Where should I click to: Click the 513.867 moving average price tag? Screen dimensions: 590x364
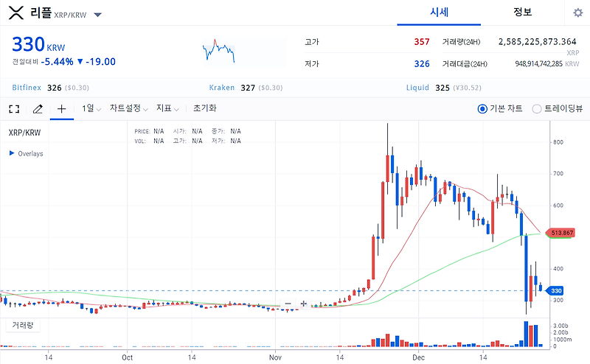(x=560, y=233)
